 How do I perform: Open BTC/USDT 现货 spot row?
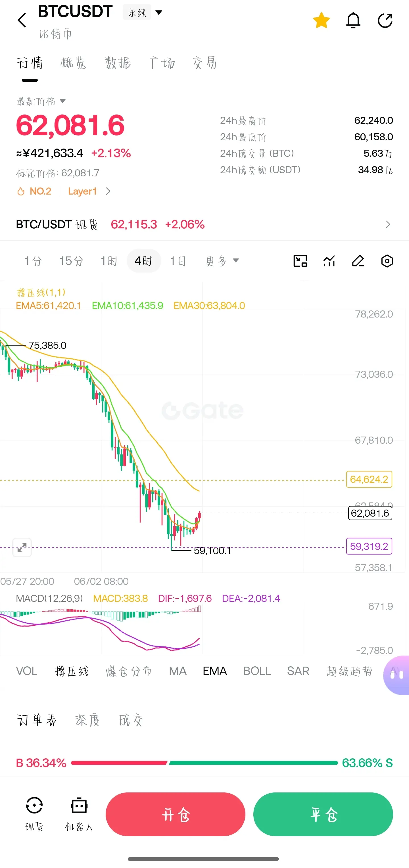pyautogui.click(x=204, y=224)
